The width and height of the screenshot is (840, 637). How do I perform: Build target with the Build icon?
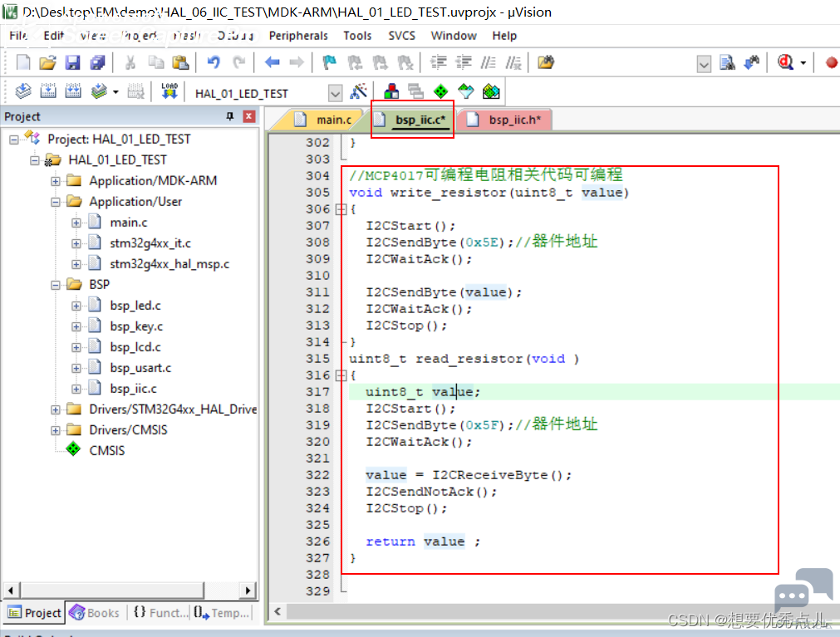pos(48,91)
